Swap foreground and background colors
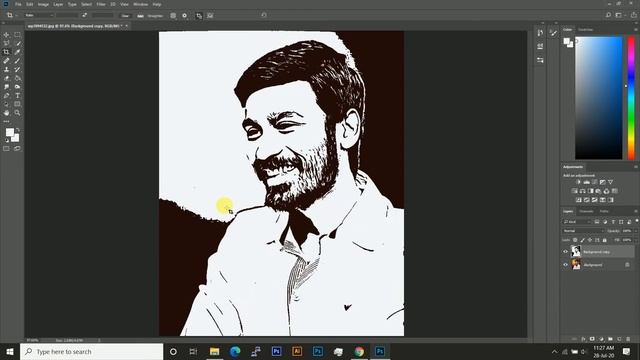640x360 pixels. click(18, 130)
